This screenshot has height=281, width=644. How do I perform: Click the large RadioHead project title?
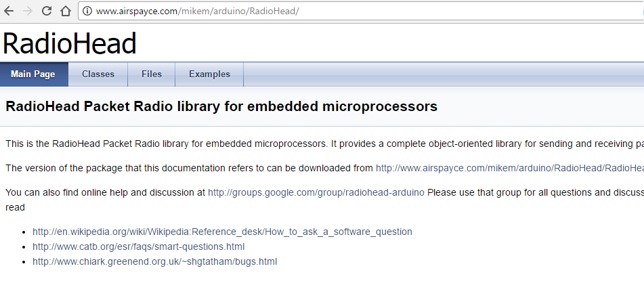[70, 43]
